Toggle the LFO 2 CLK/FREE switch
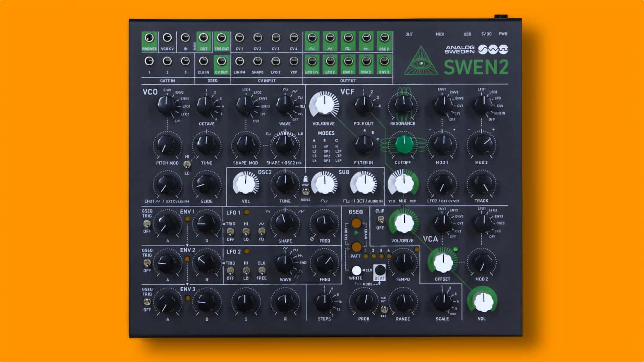The image size is (644, 362). pos(261,271)
